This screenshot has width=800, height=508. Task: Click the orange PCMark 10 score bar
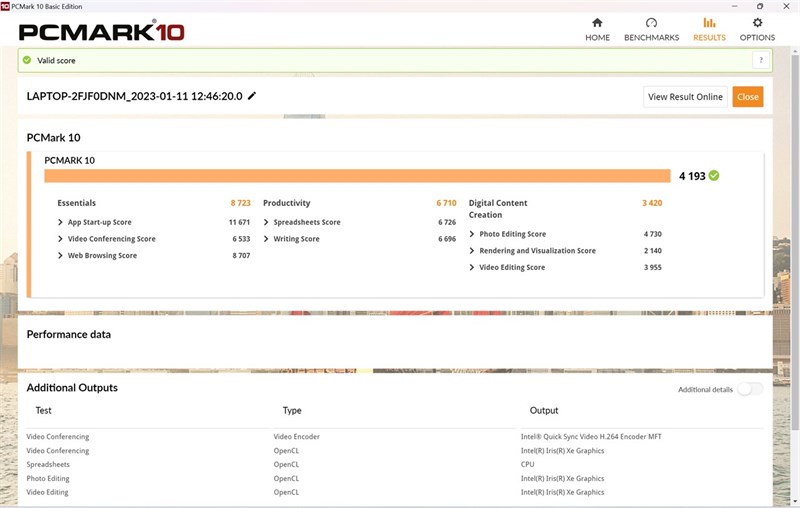(x=357, y=176)
